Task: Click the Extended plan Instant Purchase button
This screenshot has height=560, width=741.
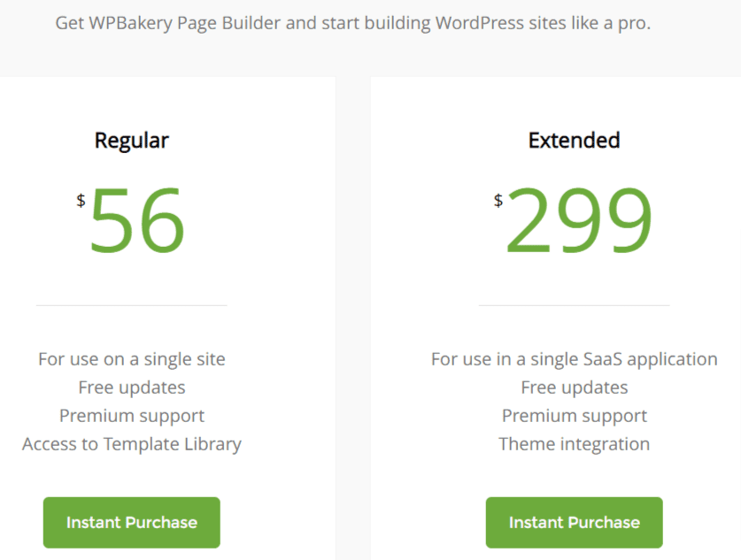Action: coord(575,522)
